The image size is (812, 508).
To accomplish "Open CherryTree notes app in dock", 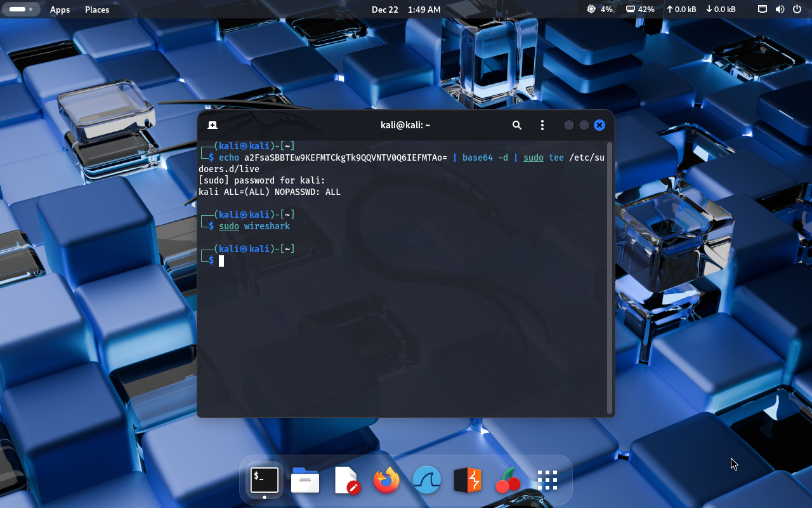I will [507, 480].
